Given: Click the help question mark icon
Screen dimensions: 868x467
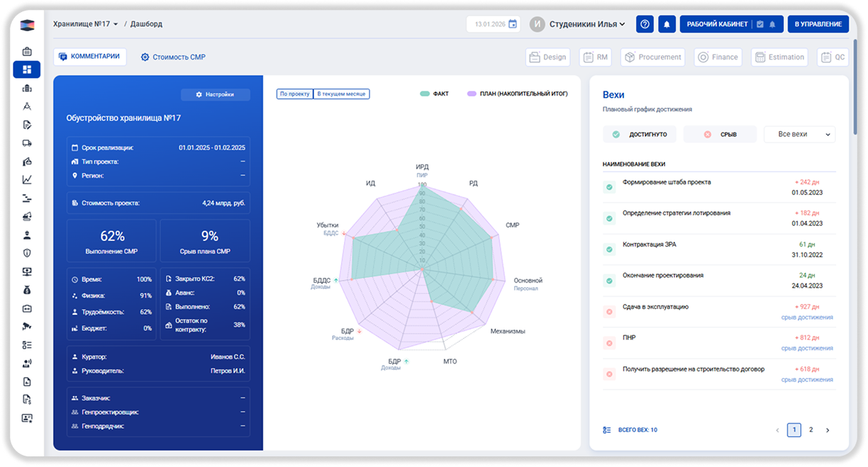Looking at the screenshot, I should [645, 24].
